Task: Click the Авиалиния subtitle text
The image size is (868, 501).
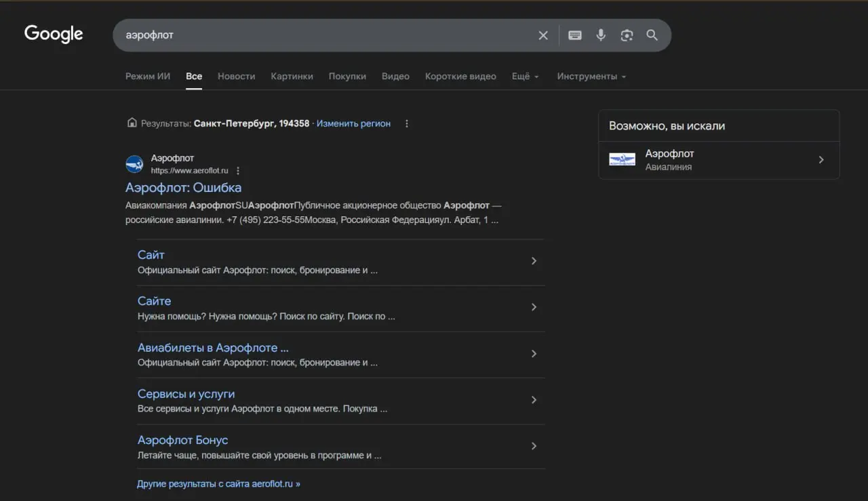Action: [x=669, y=167]
